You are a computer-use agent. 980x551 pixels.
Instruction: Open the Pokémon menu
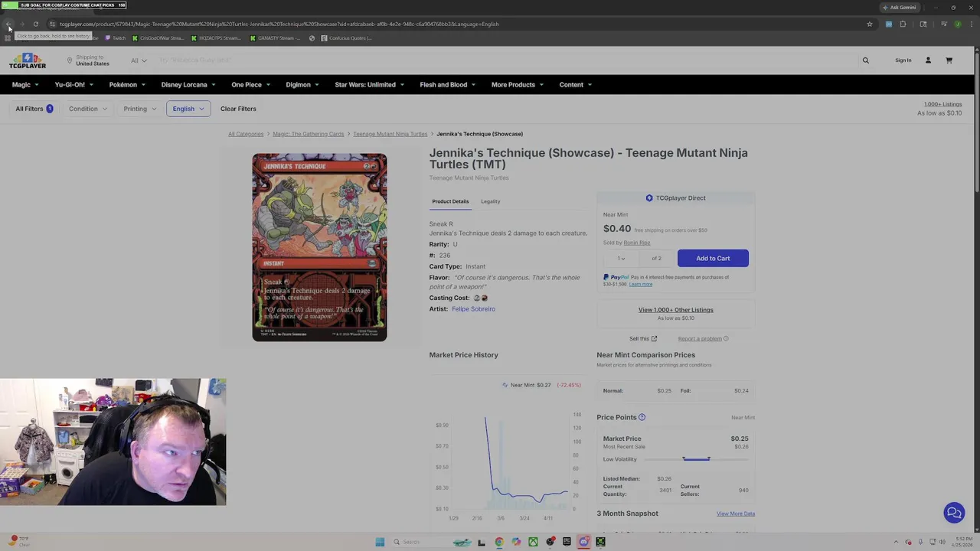coord(127,85)
